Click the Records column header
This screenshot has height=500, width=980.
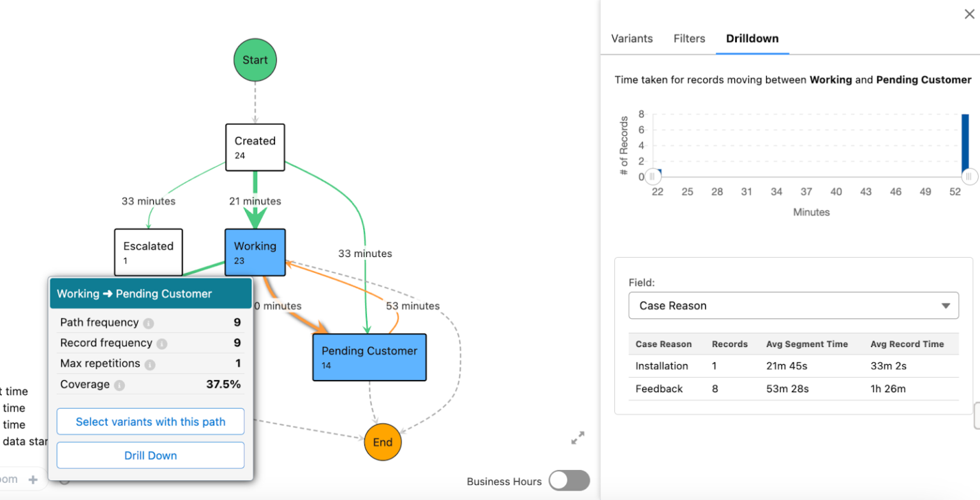[730, 344]
